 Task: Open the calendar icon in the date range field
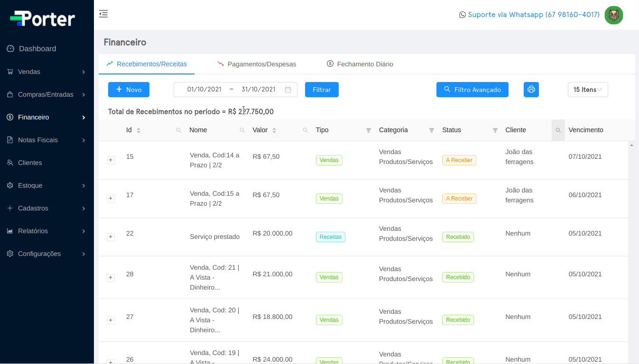288,89
